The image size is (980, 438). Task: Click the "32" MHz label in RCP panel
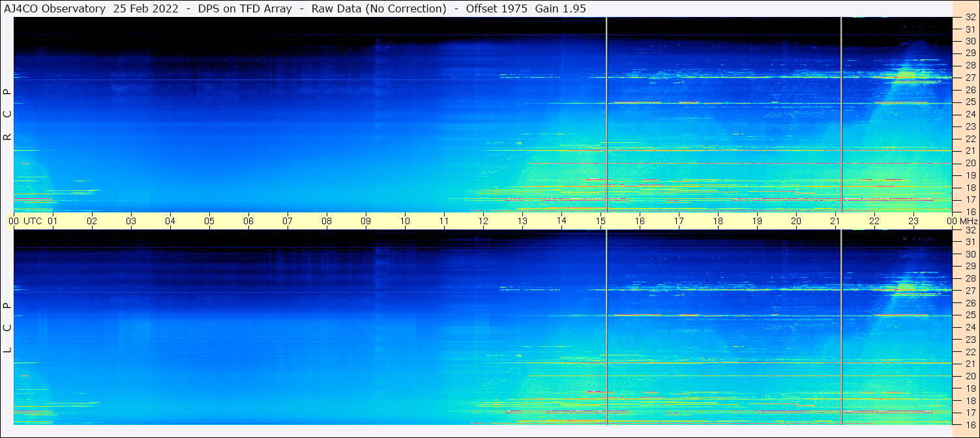(970, 18)
